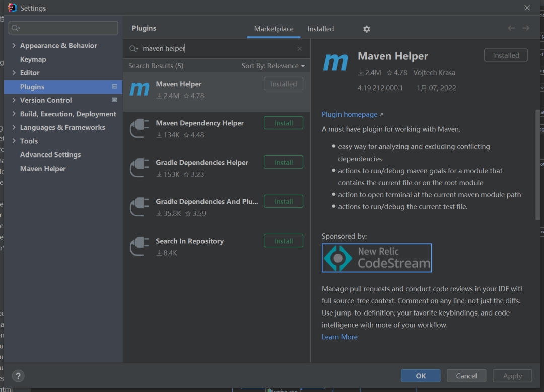
Task: Confirm with the OK button
Action: [x=421, y=376]
